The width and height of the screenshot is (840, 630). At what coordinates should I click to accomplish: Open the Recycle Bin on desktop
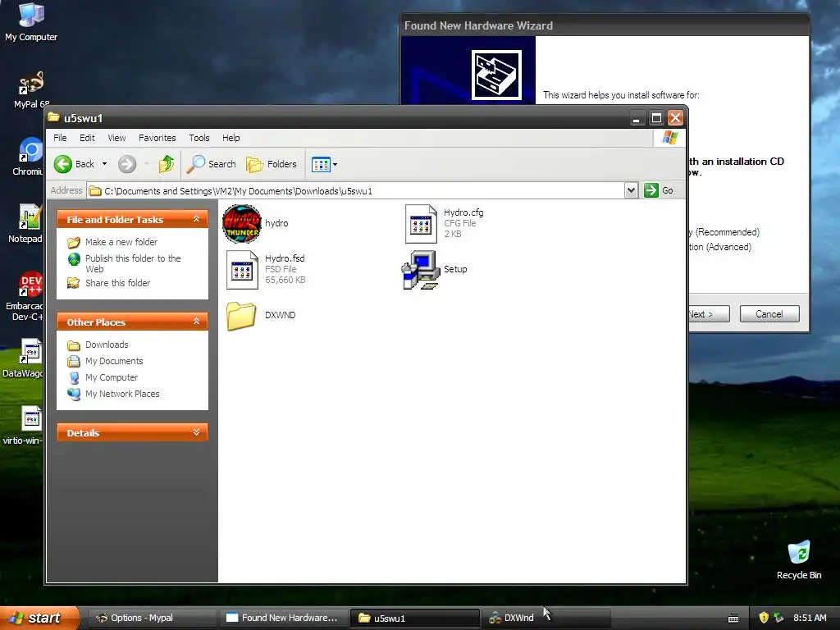tap(799, 560)
